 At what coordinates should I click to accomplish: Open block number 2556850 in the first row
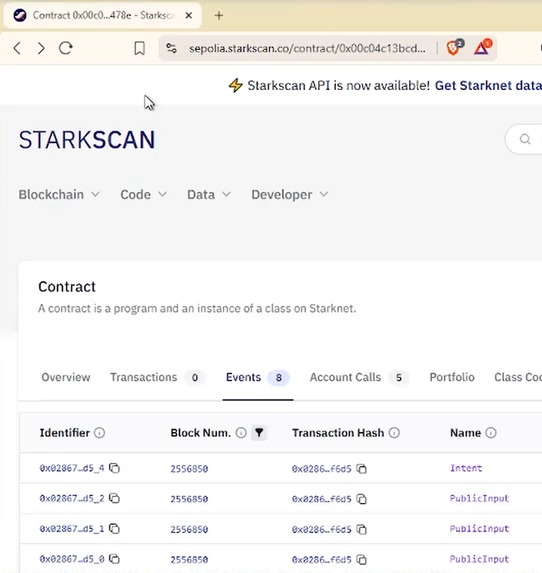(x=189, y=468)
